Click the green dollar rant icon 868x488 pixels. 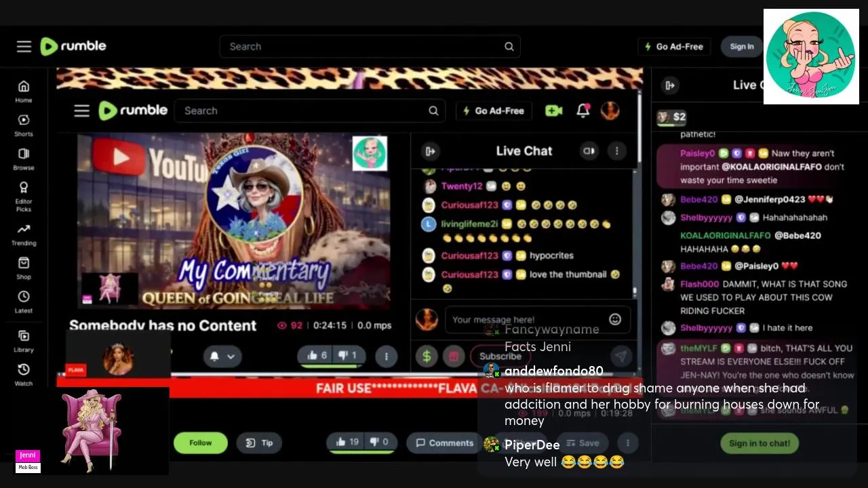pos(427,356)
